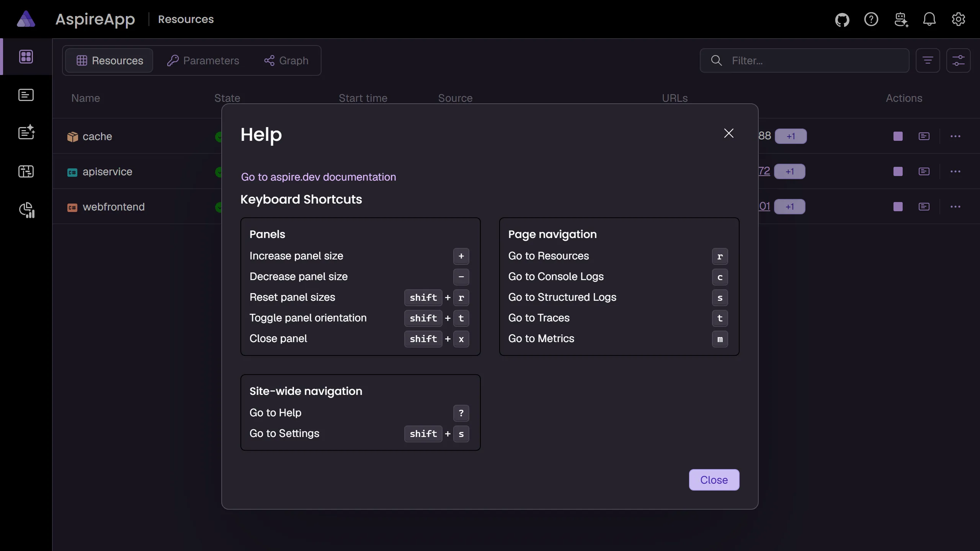This screenshot has width=980, height=551.
Task: Open more actions for cache
Action: pyautogui.click(x=955, y=136)
